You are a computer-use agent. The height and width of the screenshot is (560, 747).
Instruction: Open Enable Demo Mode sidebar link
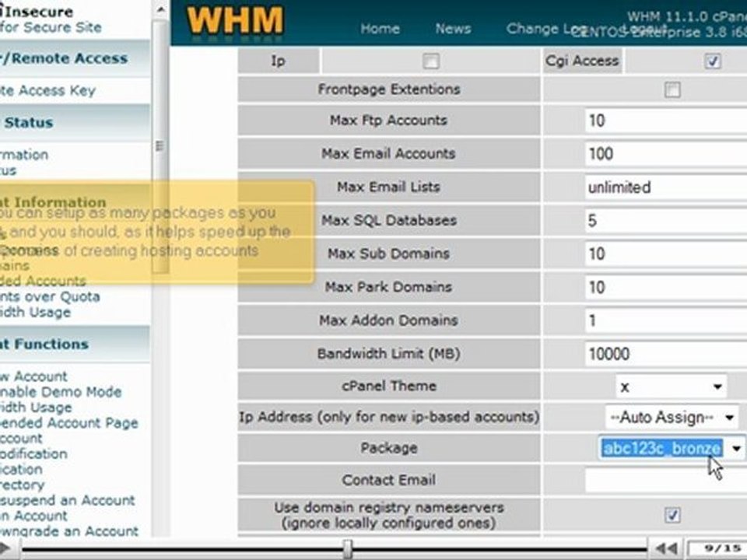(x=61, y=392)
